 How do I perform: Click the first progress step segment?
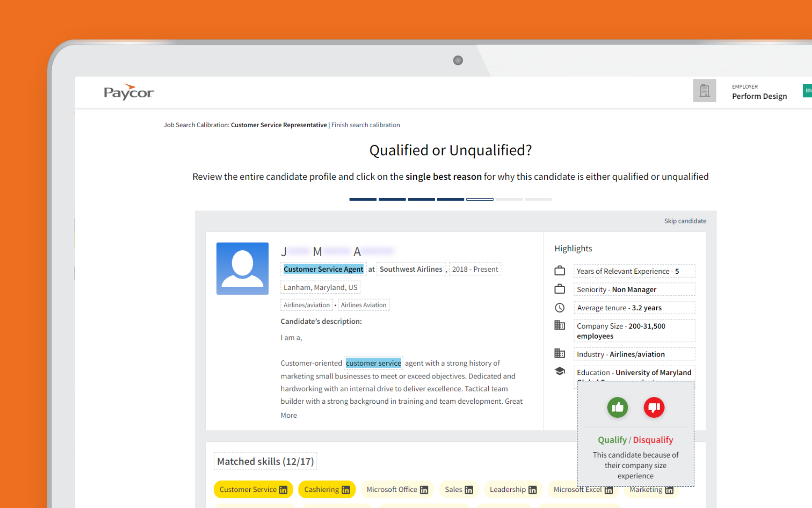tap(363, 199)
